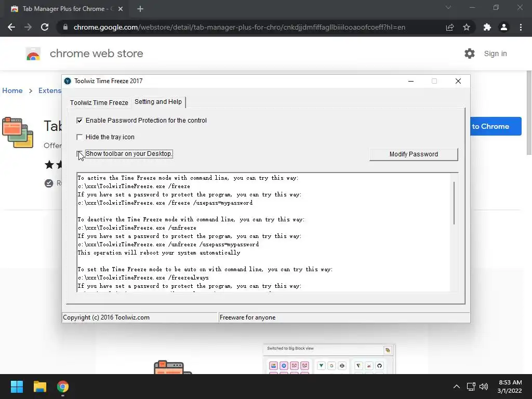Show hidden tray icons chevron

(457, 387)
